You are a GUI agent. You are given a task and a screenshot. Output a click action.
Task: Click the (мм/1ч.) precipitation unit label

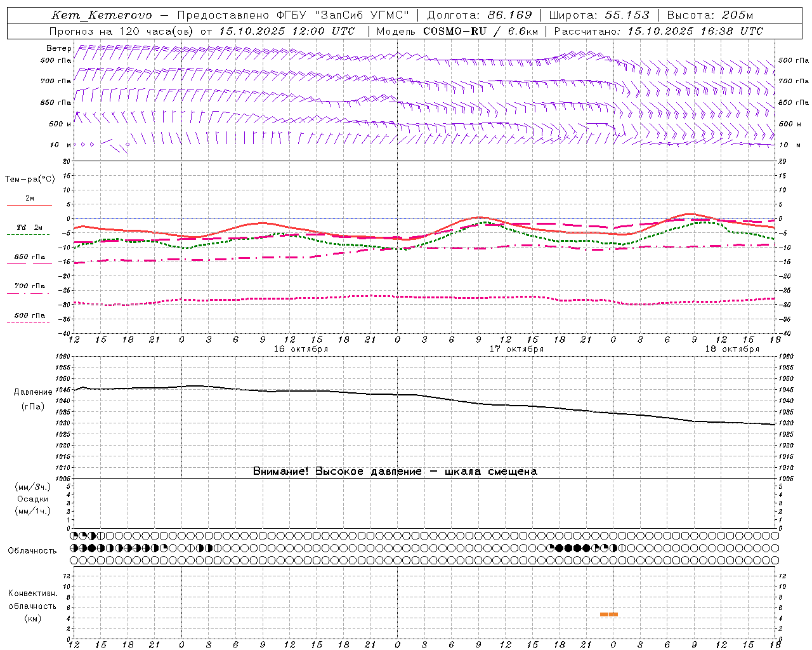pyautogui.click(x=33, y=511)
